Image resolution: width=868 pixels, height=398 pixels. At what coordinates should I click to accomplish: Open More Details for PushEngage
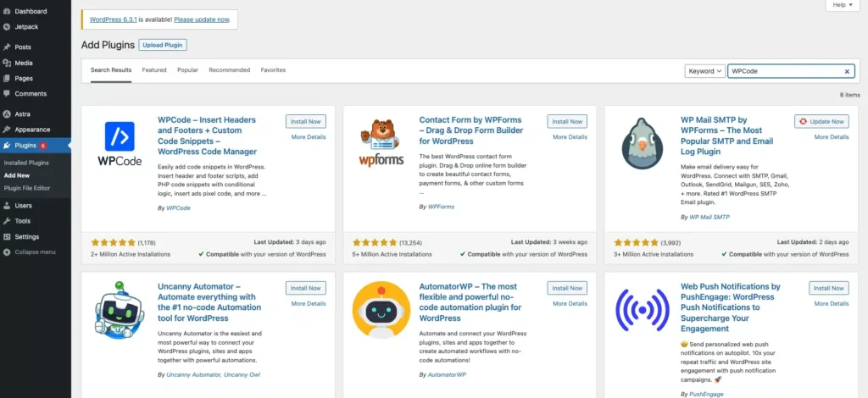click(831, 303)
